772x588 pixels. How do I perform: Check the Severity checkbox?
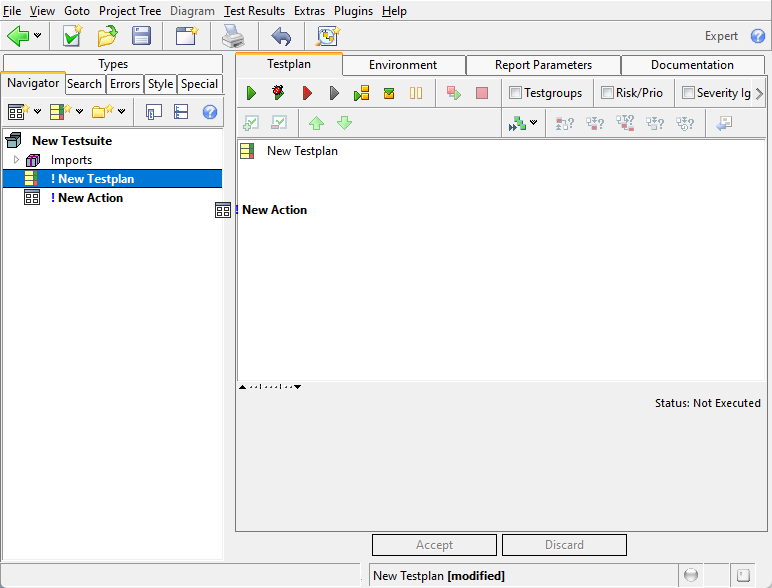coord(688,93)
